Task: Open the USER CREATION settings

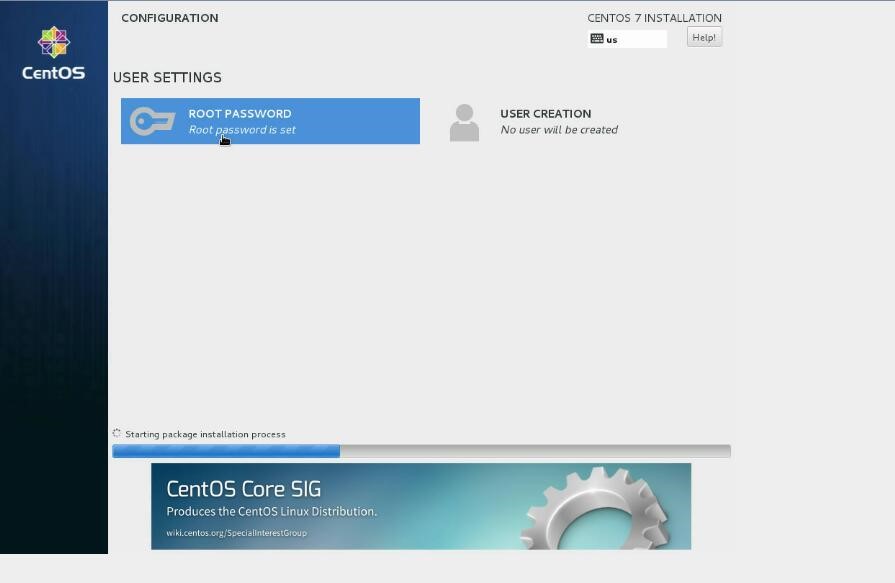Action: click(x=545, y=114)
